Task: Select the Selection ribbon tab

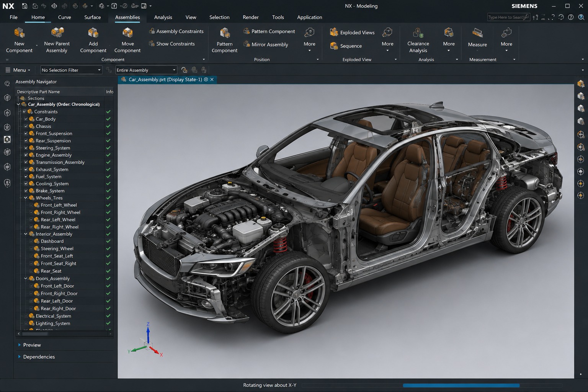Action: 219,17
